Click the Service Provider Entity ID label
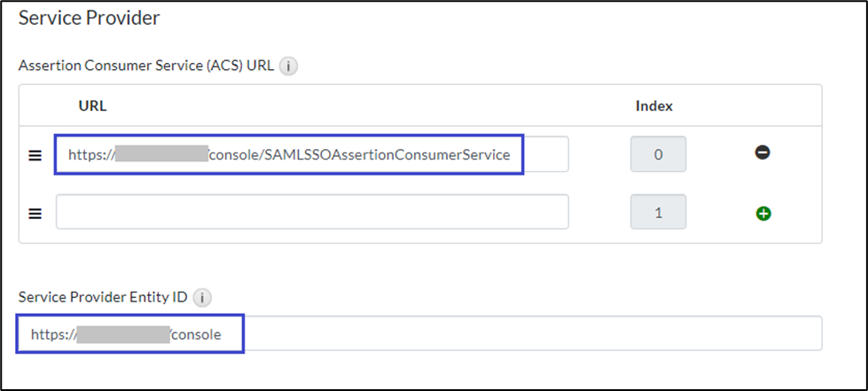The height and width of the screenshot is (391, 868). (x=103, y=297)
